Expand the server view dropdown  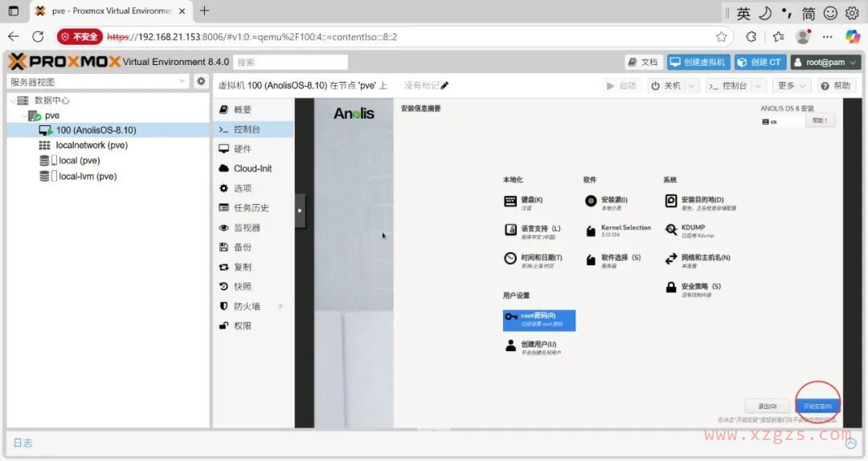click(x=182, y=82)
